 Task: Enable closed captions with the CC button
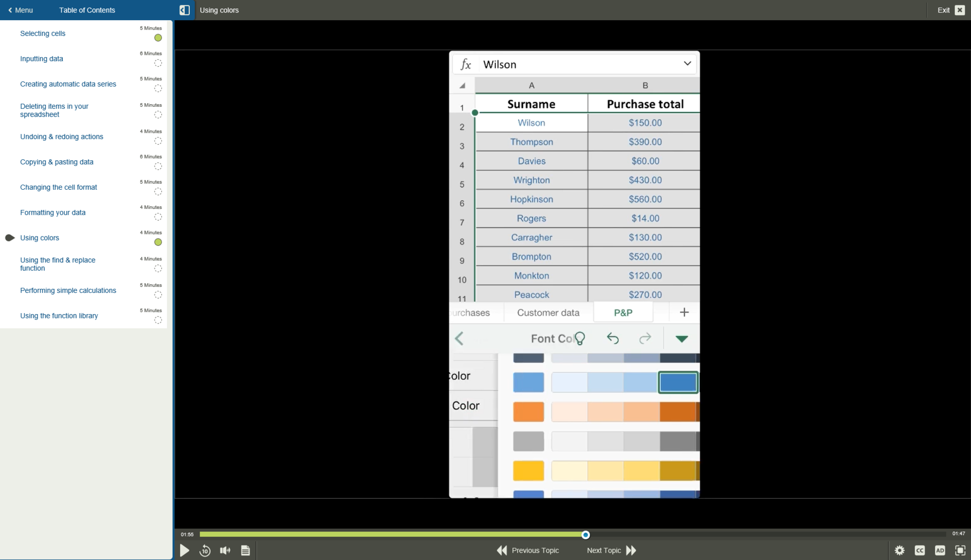pos(920,550)
